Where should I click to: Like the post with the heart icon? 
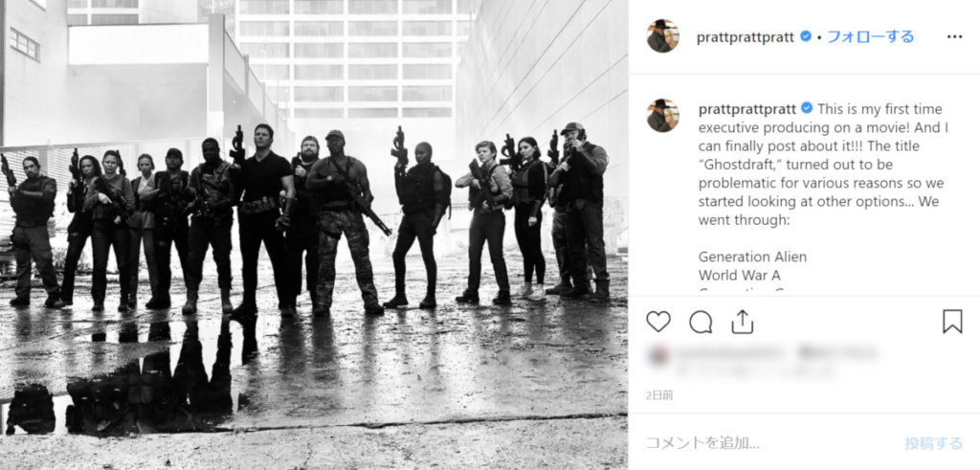[658, 322]
